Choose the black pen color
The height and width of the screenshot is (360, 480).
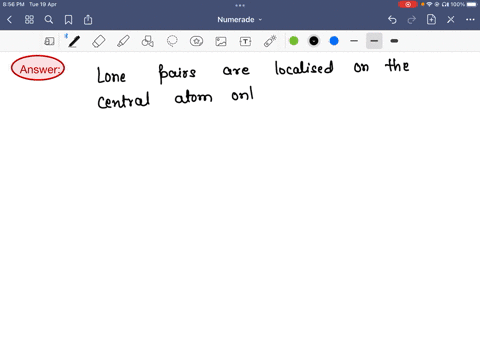[314, 41]
